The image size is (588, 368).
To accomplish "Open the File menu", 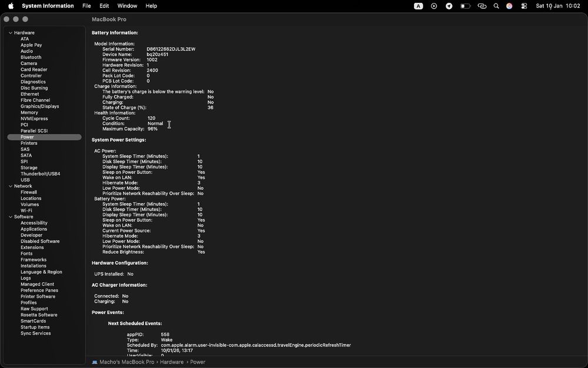I will point(86,6).
